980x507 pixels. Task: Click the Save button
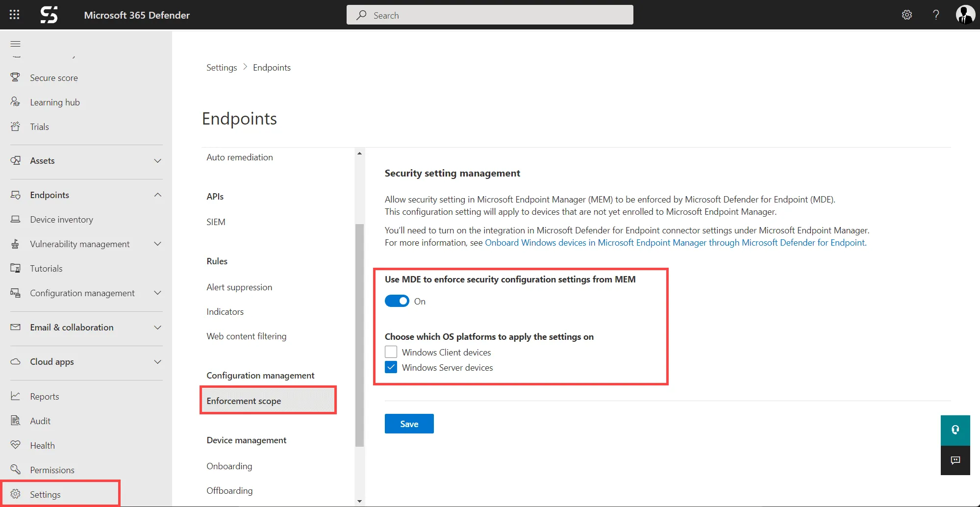coord(409,424)
